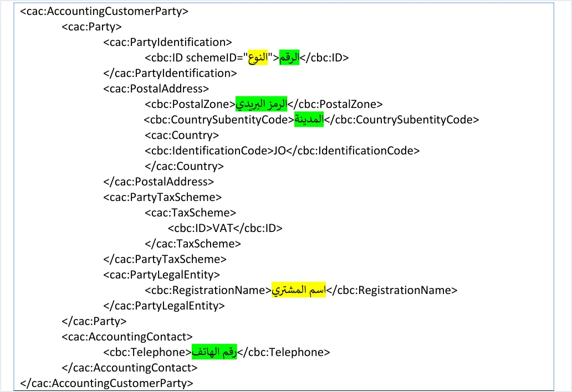Viewport: 572px width, 392px height.
Task: Click the green highlighted الرقم ID value
Action: click(289, 58)
